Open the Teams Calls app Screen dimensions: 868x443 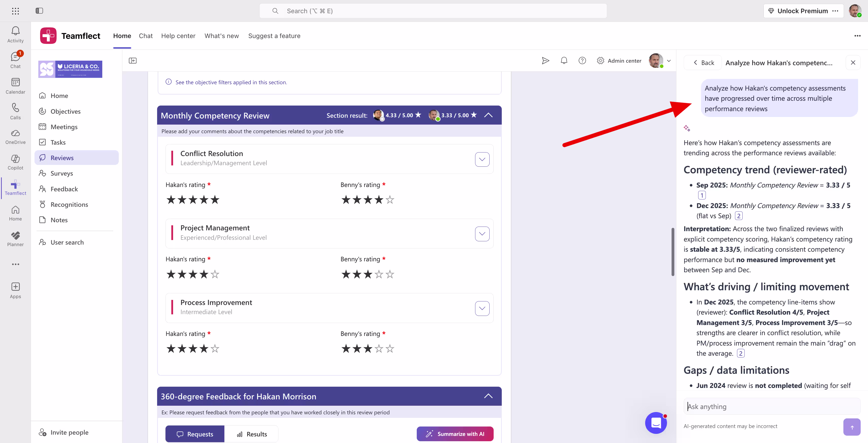(15, 111)
